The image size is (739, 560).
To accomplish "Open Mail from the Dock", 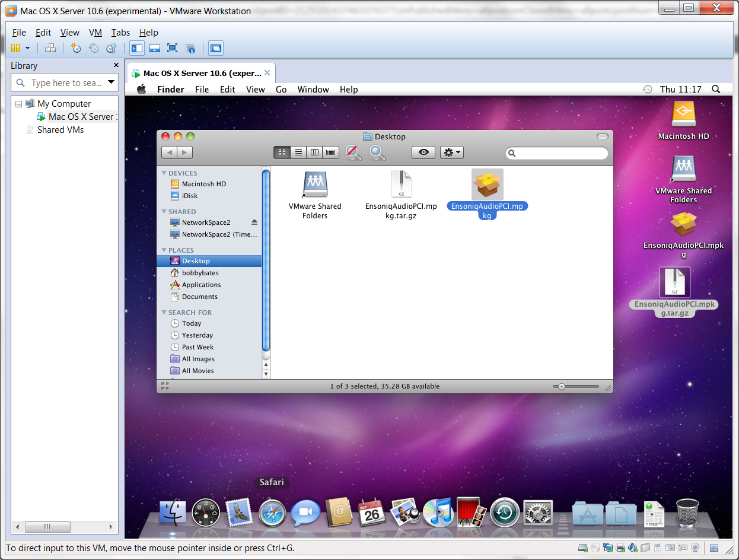I will 239,512.
